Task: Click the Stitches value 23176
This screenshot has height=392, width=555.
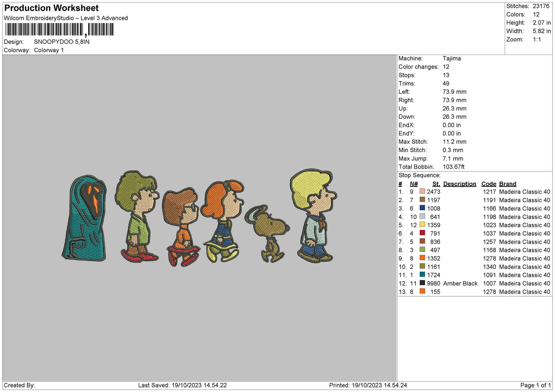Action: point(542,6)
